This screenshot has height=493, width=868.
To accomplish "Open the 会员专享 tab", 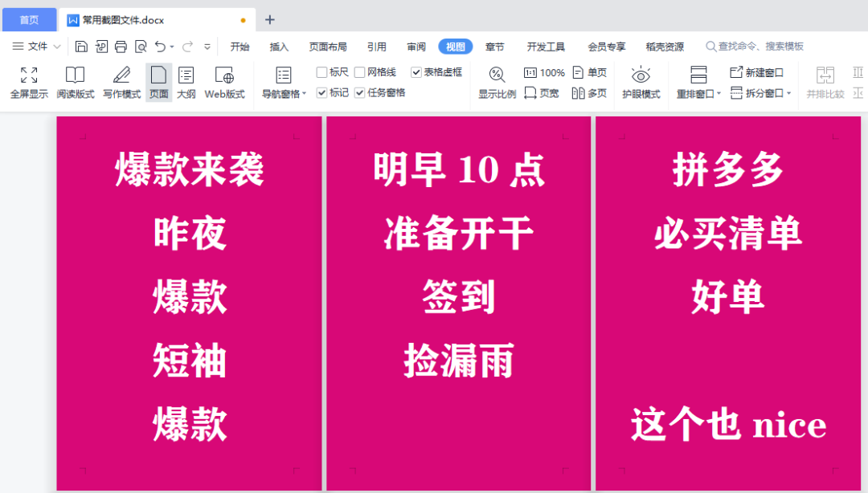I will 607,47.
